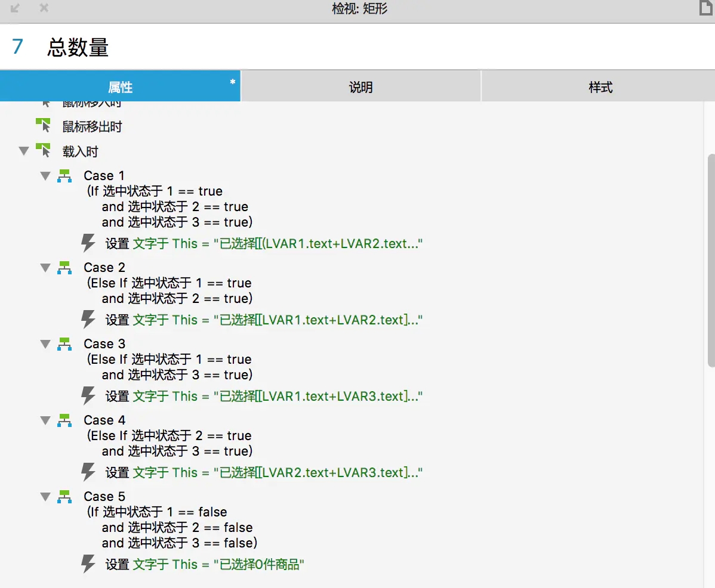The width and height of the screenshot is (715, 588).
Task: Click the green case icon beside Case 4
Action: 64,420
